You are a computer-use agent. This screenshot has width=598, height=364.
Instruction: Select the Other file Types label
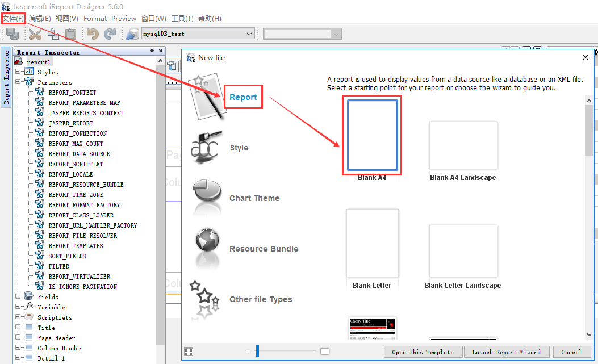click(261, 299)
